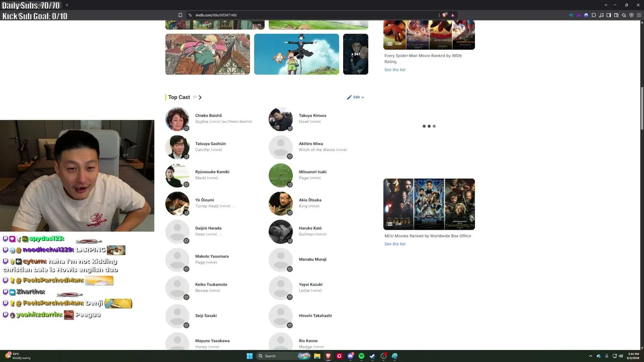Favorite Yô Ôizumi with the heart toggle
Screen dimensions: 644x362
point(186,213)
